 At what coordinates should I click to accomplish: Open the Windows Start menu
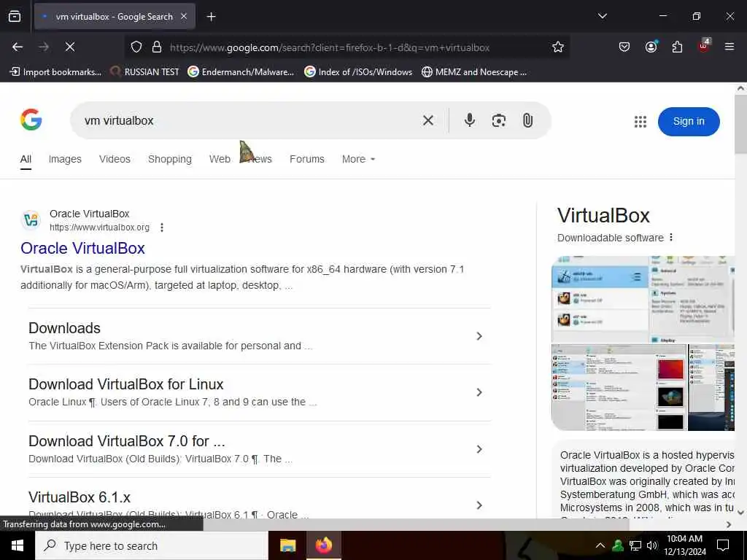pos(18,545)
